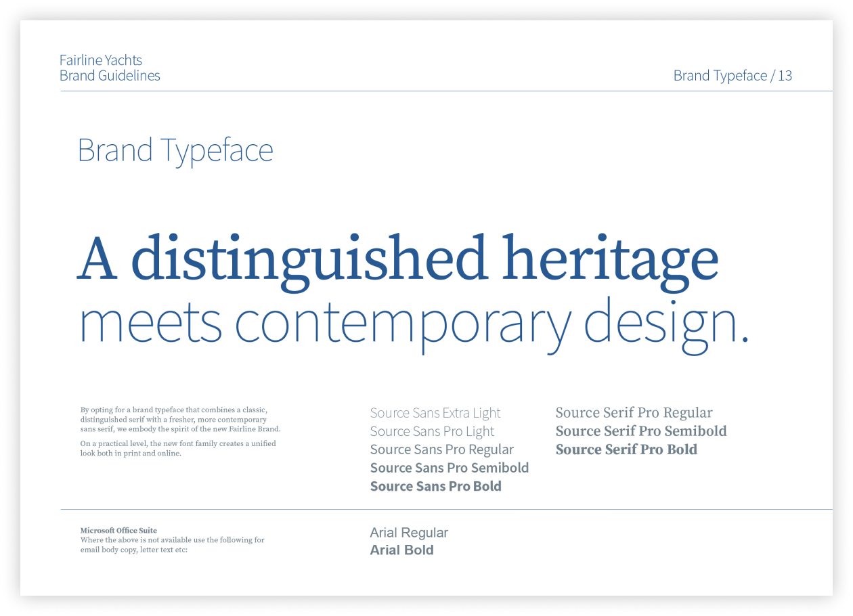
Task: Select the Source Sans Pro Semibold sample
Action: 449,468
